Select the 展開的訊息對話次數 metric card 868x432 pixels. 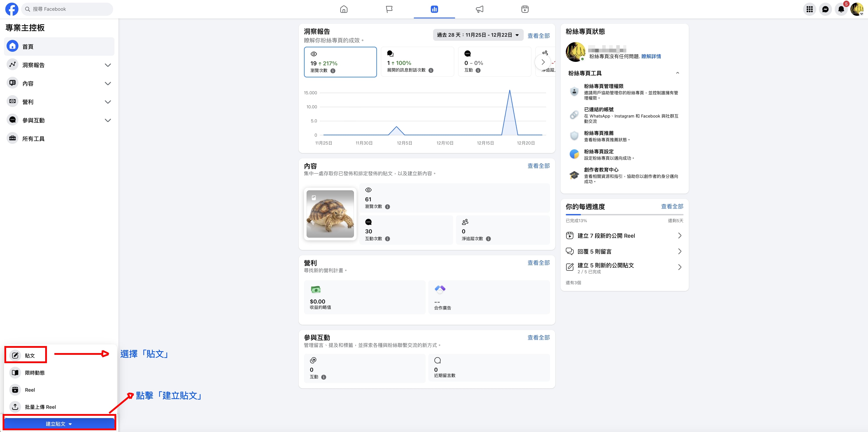[x=418, y=62]
